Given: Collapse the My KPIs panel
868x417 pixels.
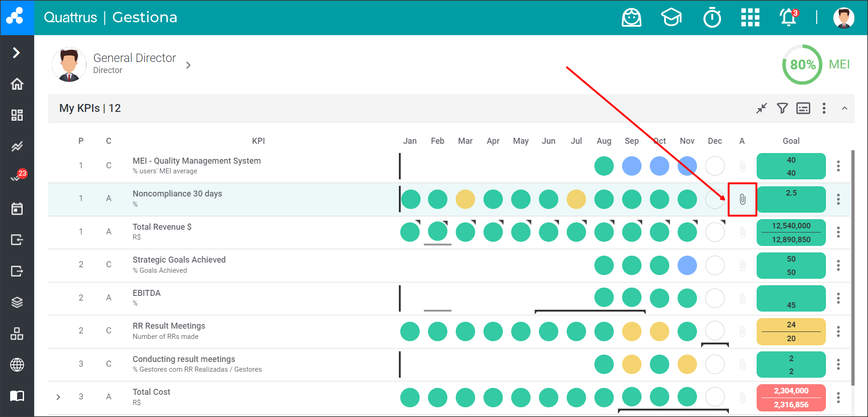Looking at the screenshot, I should click(844, 108).
